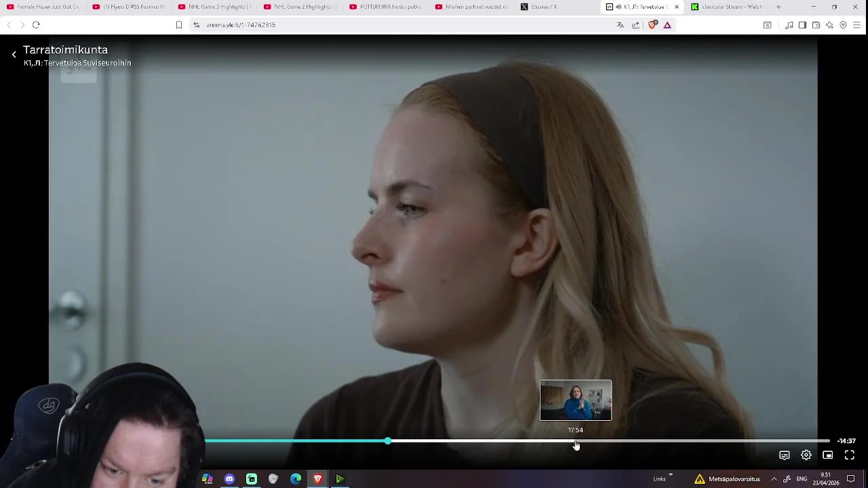
Task: Click the K1, J1: Tervetuloa Suviseuroihin subtitle
Action: coord(77,63)
